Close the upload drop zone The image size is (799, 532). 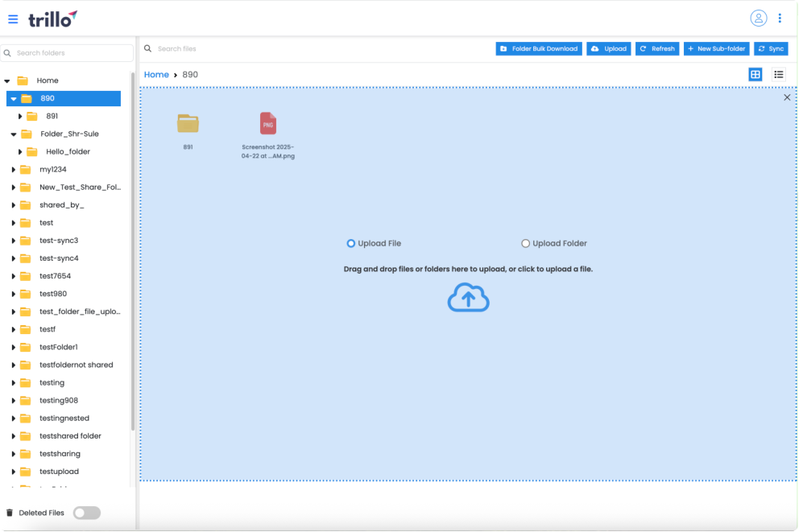pyautogui.click(x=787, y=97)
